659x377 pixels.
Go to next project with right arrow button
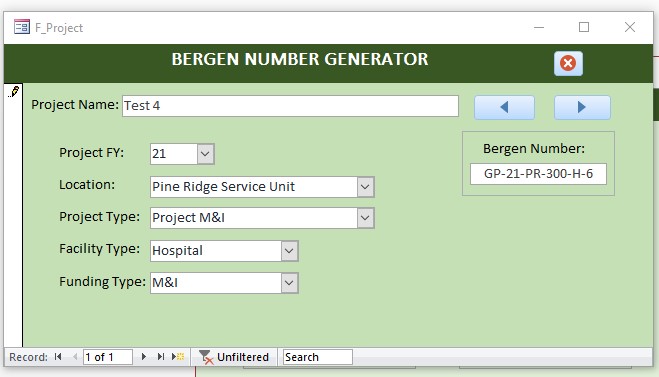[x=582, y=107]
